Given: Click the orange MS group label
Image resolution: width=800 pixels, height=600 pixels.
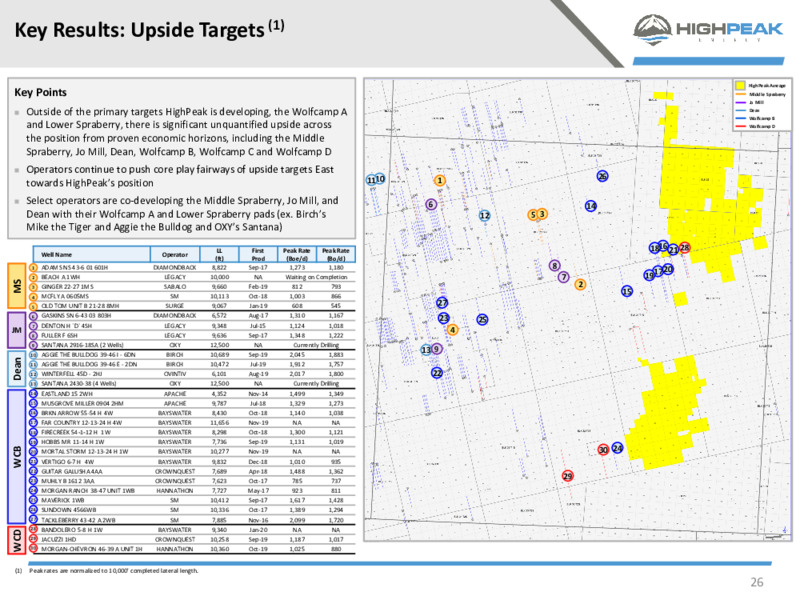Looking at the screenshot, I should [x=17, y=286].
